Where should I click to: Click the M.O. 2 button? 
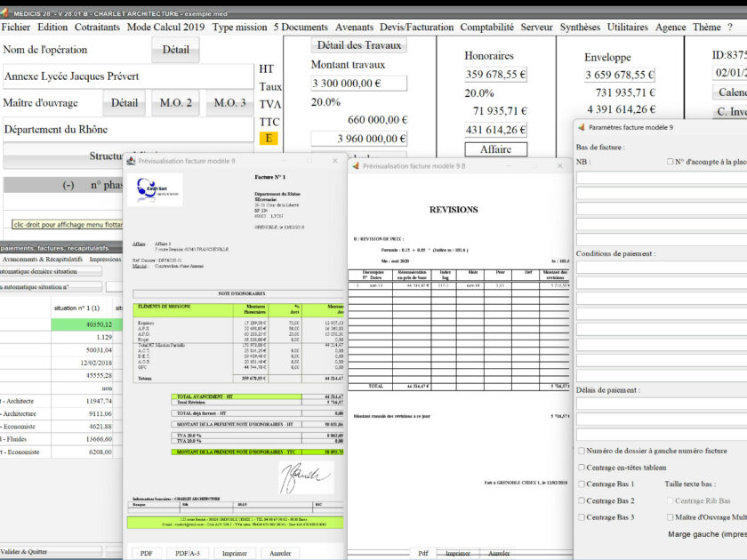pos(176,103)
